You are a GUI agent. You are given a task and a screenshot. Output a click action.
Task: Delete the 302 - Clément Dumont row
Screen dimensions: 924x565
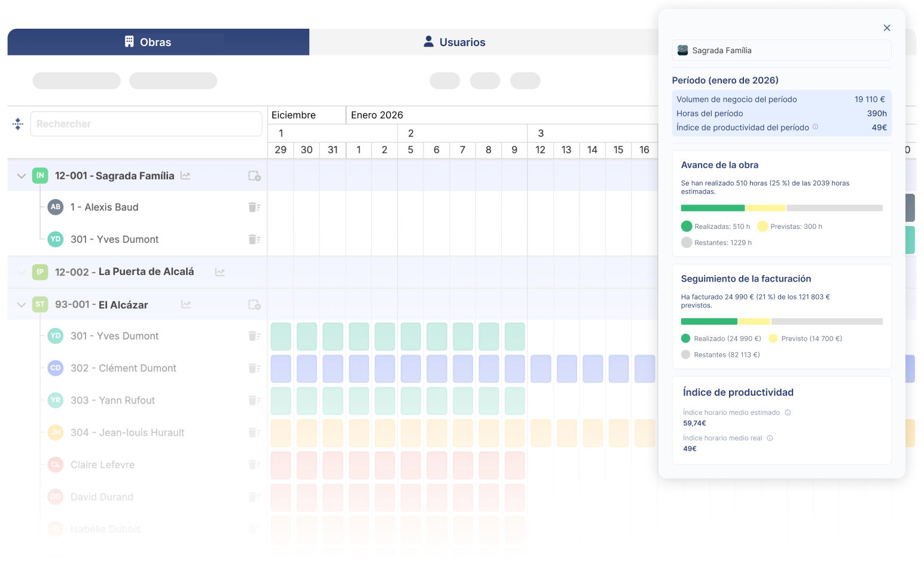pos(254,368)
